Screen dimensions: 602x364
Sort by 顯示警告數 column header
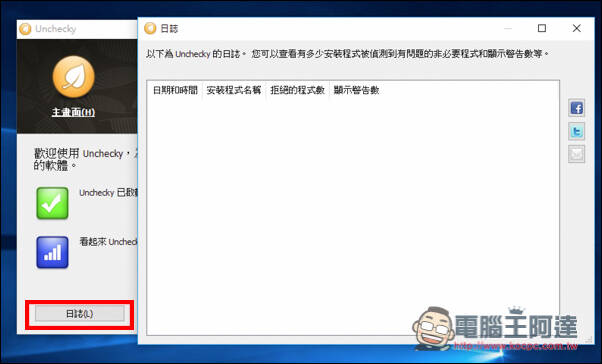(357, 90)
